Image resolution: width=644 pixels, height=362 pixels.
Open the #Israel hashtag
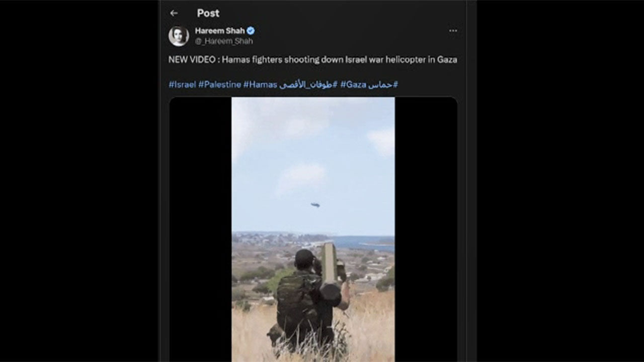[182, 84]
